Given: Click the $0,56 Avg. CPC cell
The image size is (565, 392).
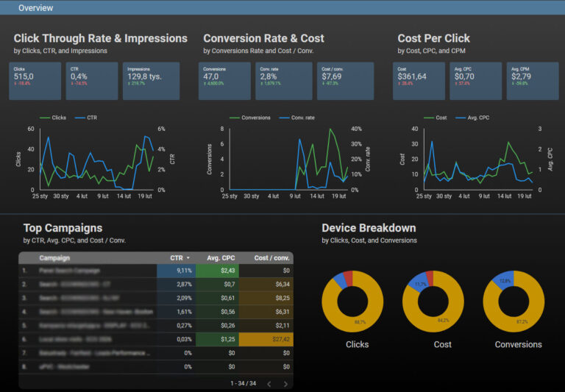Looking at the screenshot, I should point(217,312).
